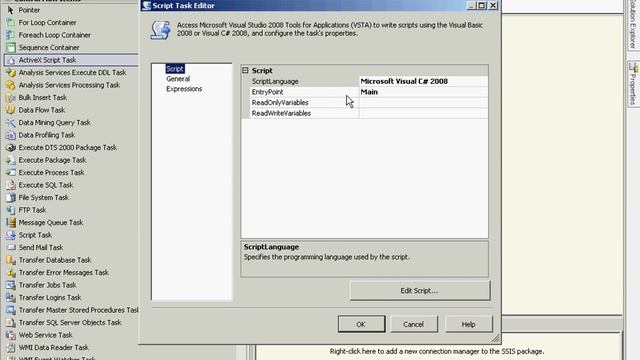Click the Script Task toolbox icon

click(11, 235)
